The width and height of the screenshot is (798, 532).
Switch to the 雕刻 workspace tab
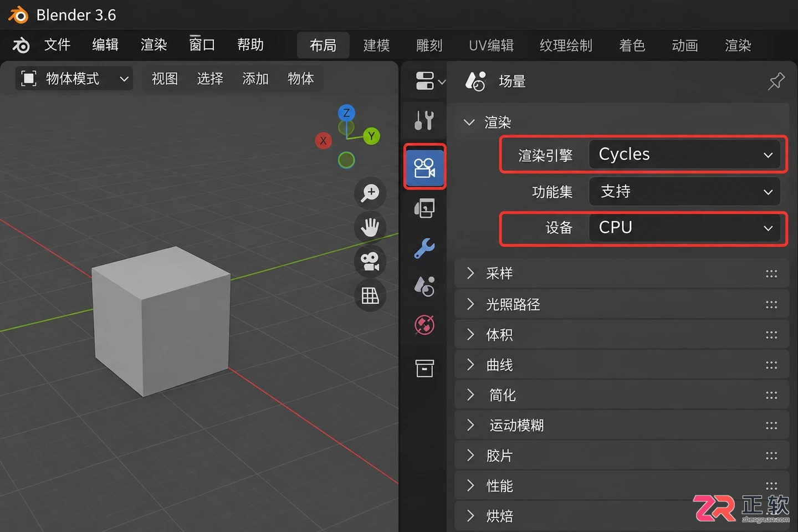tap(429, 45)
